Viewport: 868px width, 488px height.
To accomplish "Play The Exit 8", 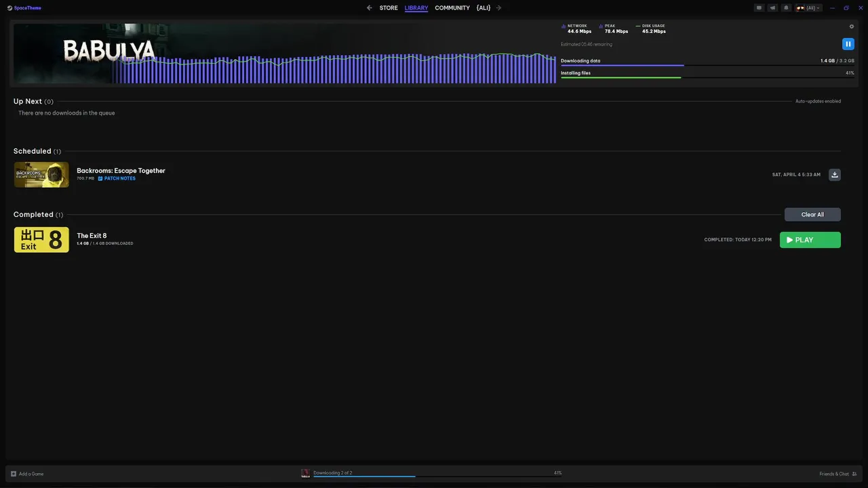I will 810,240.
